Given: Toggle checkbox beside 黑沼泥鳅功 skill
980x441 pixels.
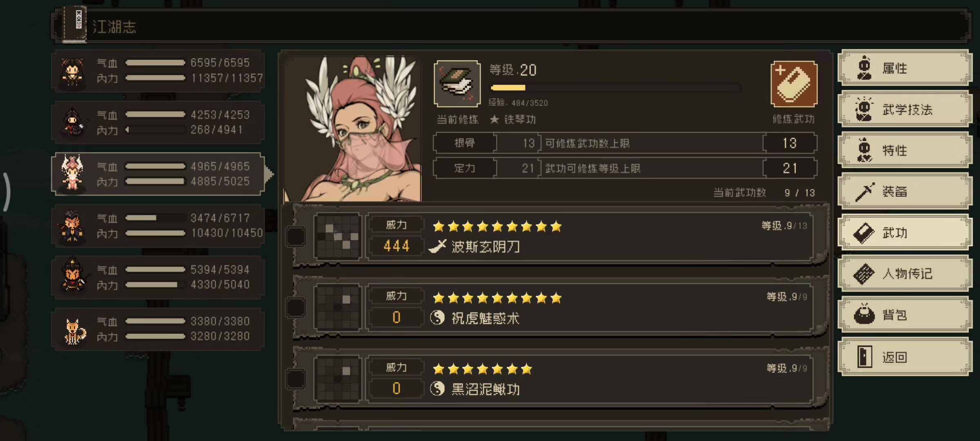Looking at the screenshot, I should 296,379.
